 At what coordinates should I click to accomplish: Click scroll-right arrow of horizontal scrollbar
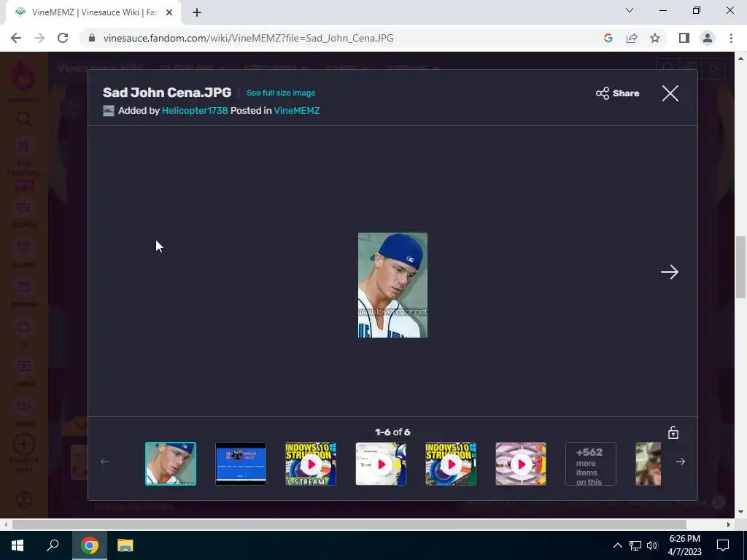tap(729, 524)
